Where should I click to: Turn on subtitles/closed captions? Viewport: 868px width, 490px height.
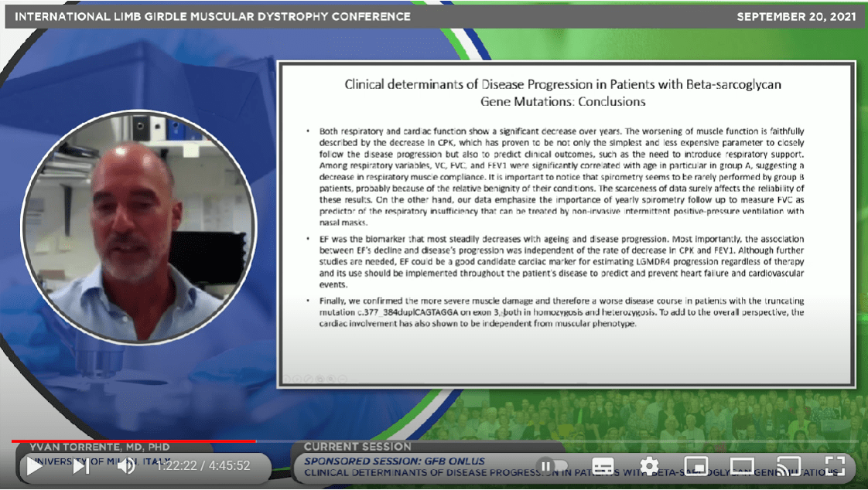603,466
